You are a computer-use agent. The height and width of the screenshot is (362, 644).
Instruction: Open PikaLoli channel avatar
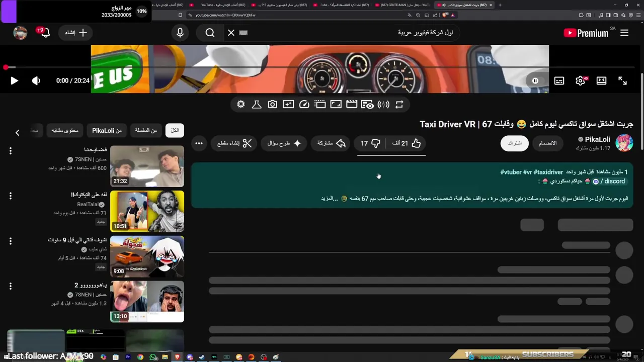[x=624, y=143]
